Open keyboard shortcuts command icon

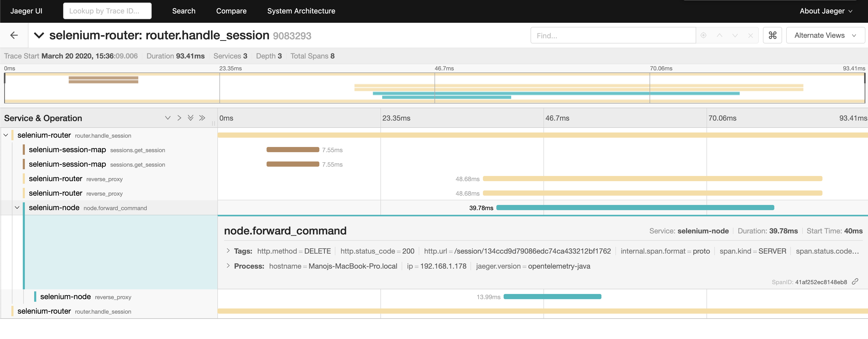point(772,35)
